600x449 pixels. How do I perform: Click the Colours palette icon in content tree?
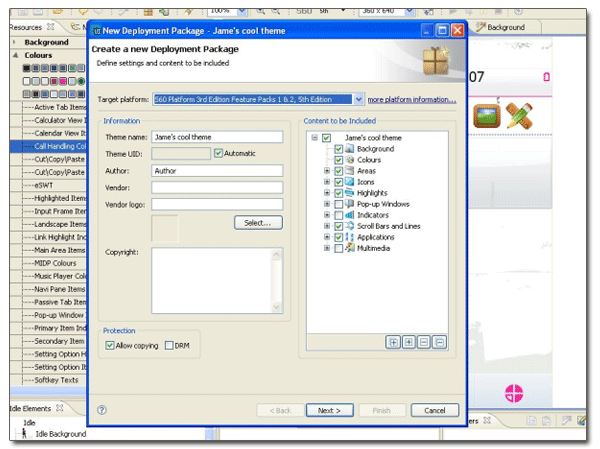coord(349,160)
